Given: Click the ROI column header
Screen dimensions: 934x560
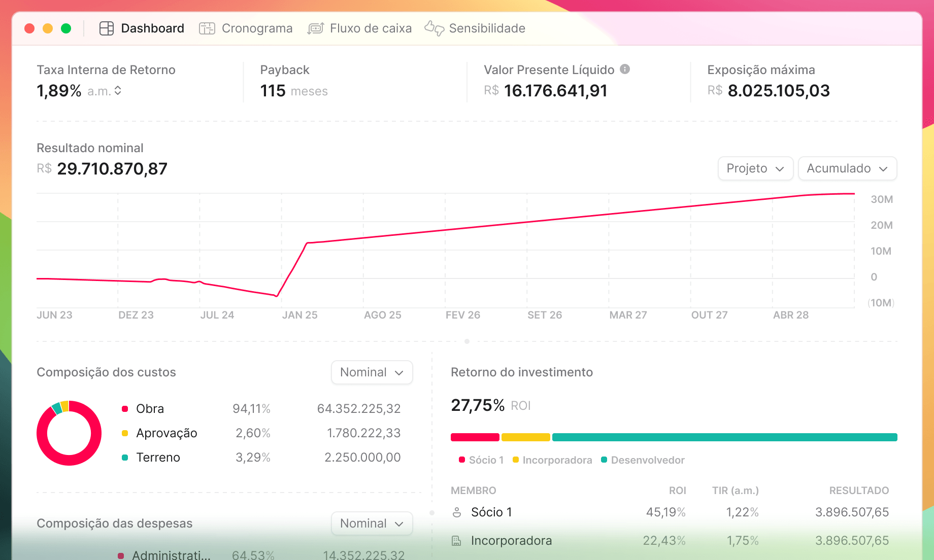Looking at the screenshot, I should tap(677, 491).
